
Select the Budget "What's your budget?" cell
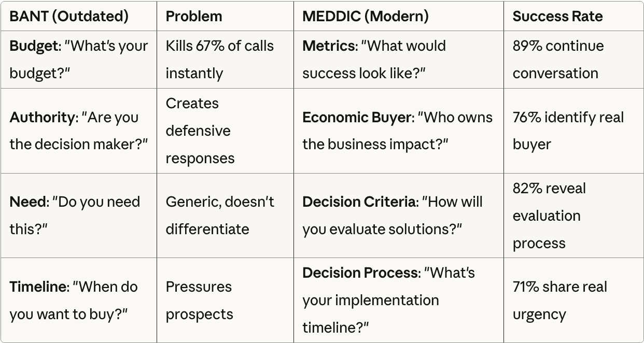pos(79,59)
